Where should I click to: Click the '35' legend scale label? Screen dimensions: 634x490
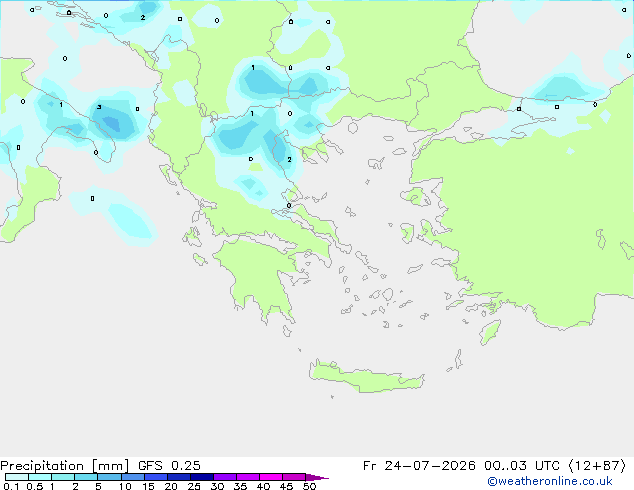240,486
